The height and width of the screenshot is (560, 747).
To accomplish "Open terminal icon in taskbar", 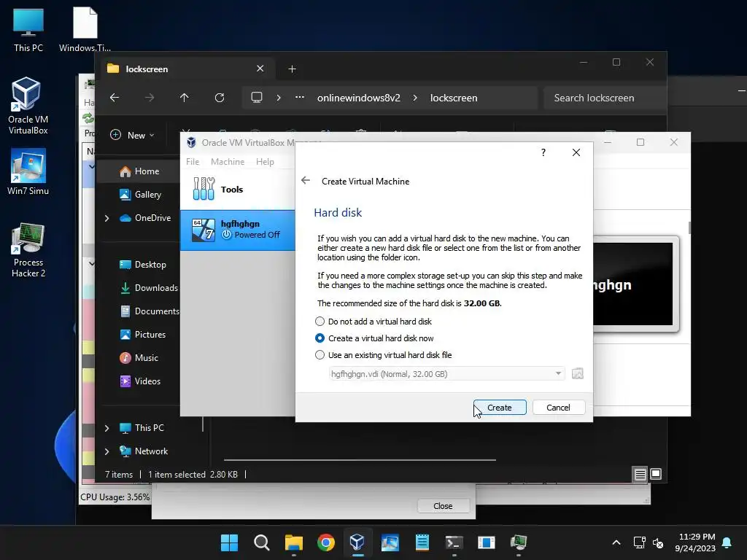I will pos(454,542).
